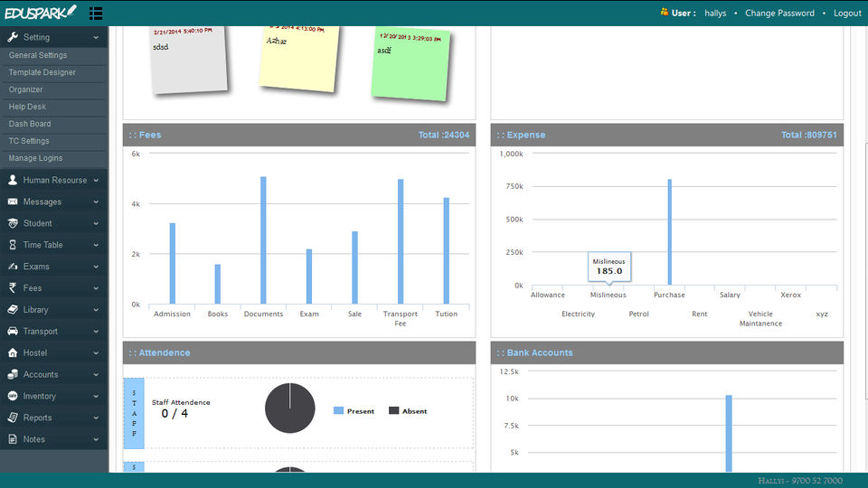Click the Fees rupee icon
Screen dimensions: 868x488
point(13,287)
